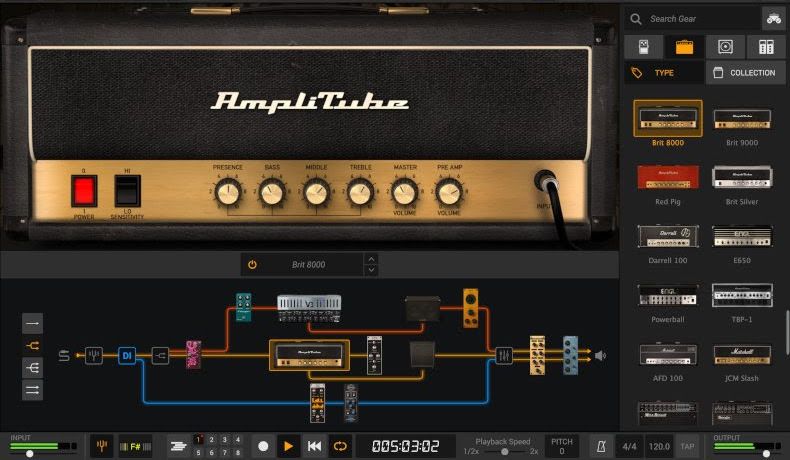Select the orange pedal on the upper path
Image resolution: width=790 pixels, height=460 pixels.
click(471, 308)
